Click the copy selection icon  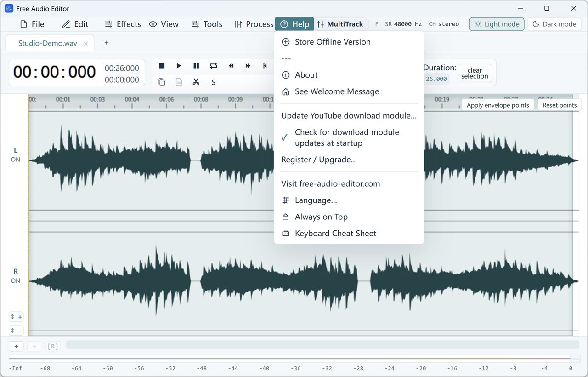[x=162, y=82]
